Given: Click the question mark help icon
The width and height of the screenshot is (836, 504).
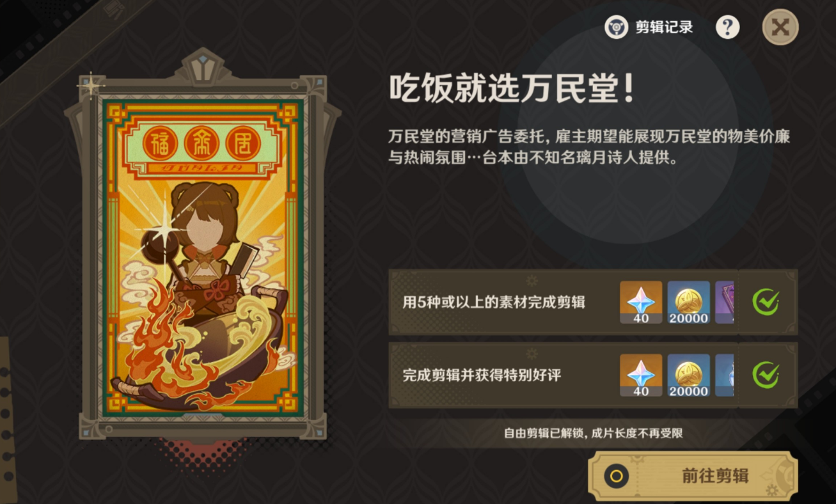Looking at the screenshot, I should point(727,28).
